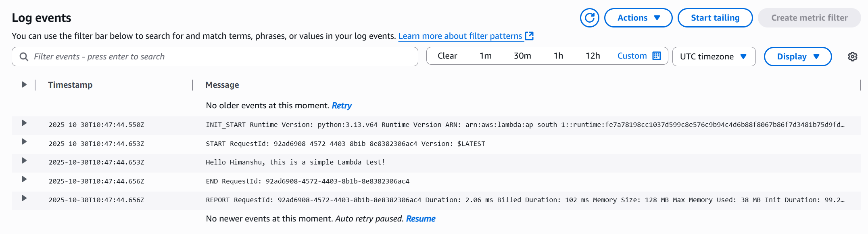Expand all rows using header arrow

24,84
